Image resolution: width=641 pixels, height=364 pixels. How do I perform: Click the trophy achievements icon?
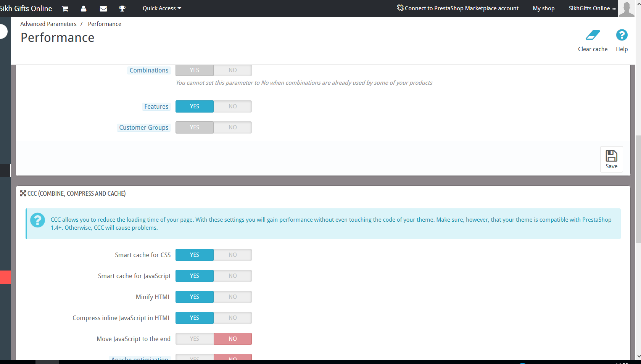[122, 8]
